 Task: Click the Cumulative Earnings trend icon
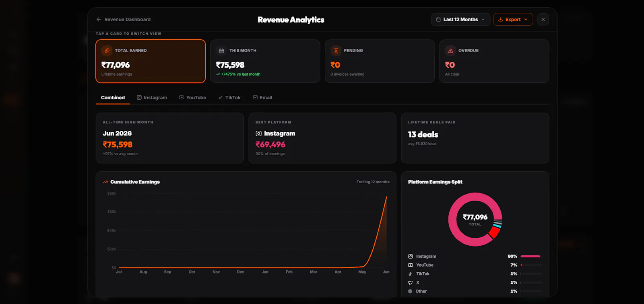(105, 182)
